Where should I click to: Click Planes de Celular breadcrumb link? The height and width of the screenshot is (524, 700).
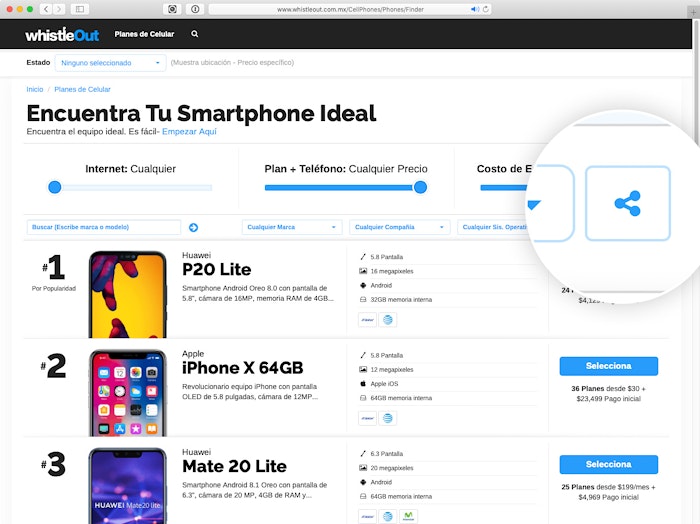click(x=82, y=89)
